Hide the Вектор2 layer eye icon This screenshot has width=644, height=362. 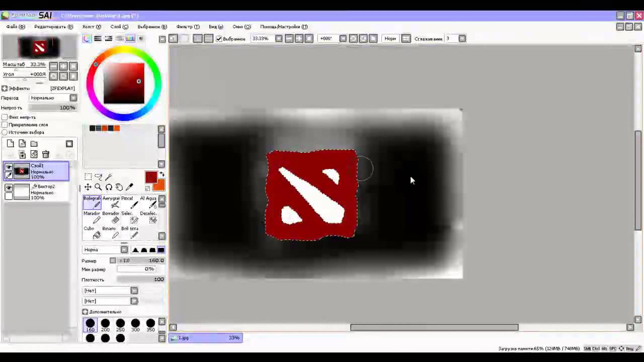pyautogui.click(x=9, y=188)
